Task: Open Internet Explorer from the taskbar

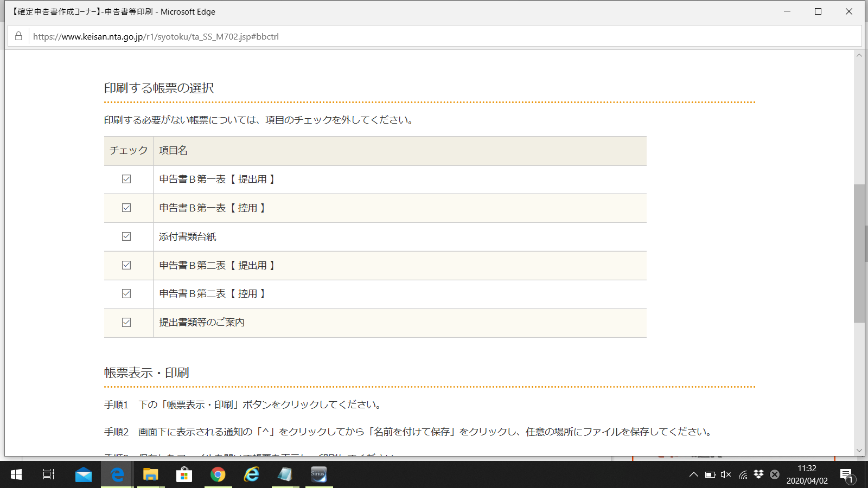Action: (251, 474)
